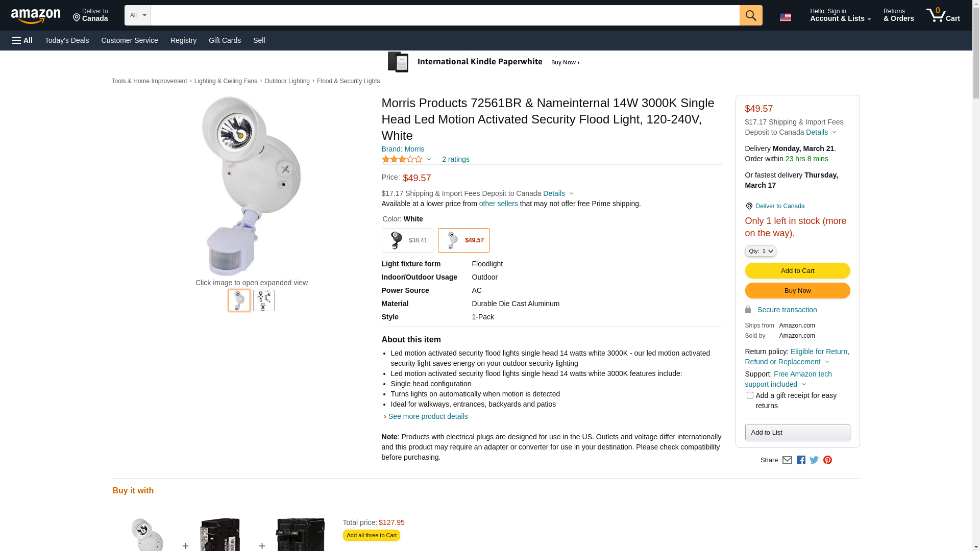Share the product on Pinterest
980x551 pixels.
(827, 460)
